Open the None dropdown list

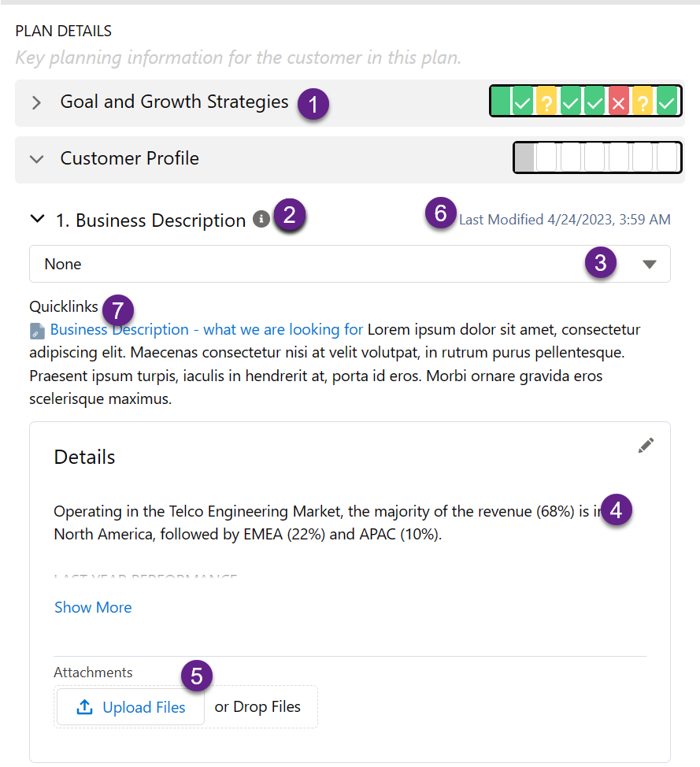(x=649, y=265)
